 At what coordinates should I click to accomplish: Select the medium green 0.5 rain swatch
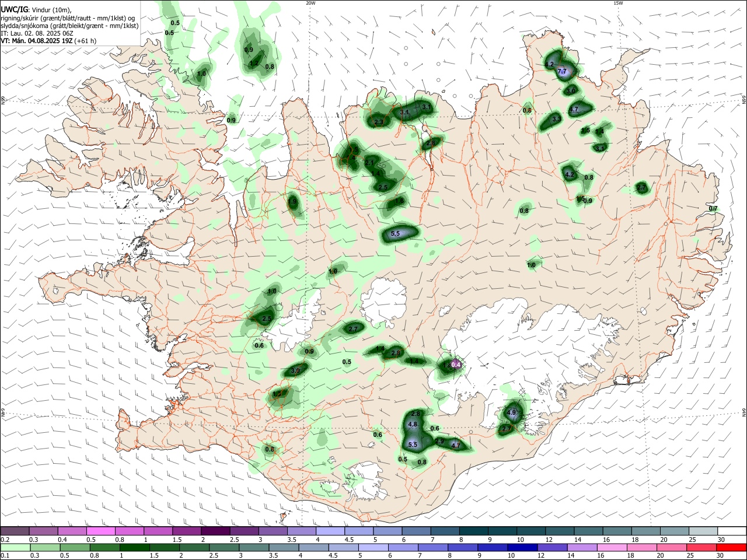pos(75,547)
